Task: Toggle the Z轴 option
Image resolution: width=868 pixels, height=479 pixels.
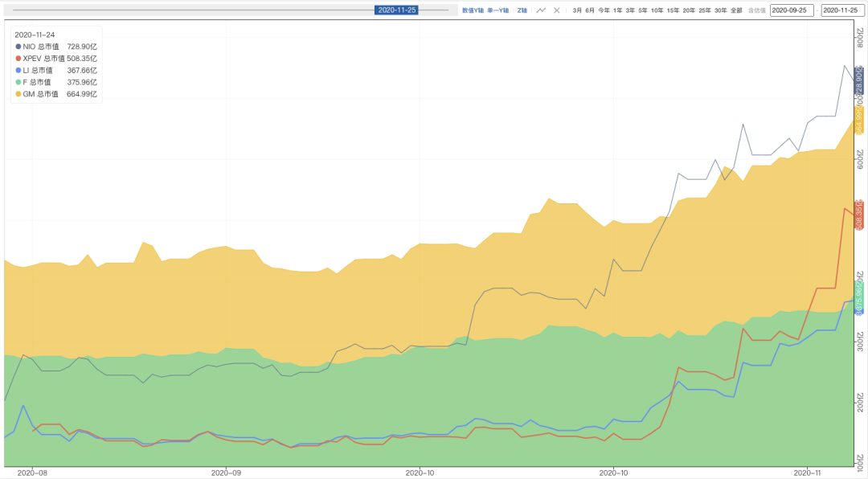Action: [x=522, y=10]
